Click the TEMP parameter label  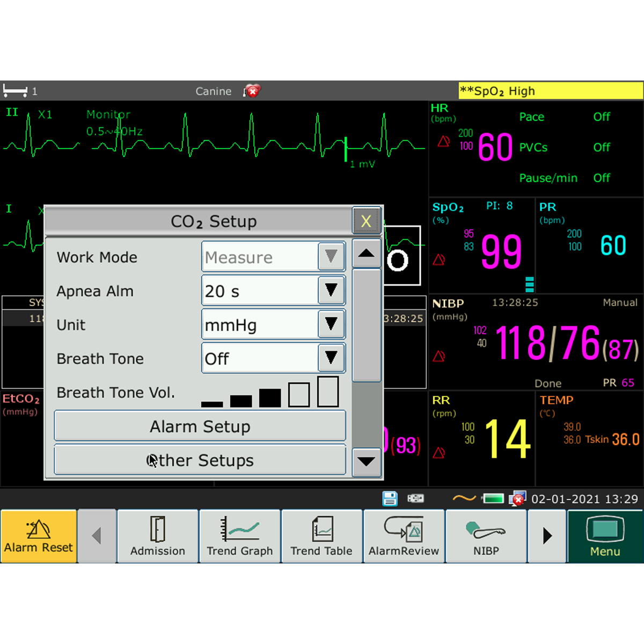click(x=557, y=400)
